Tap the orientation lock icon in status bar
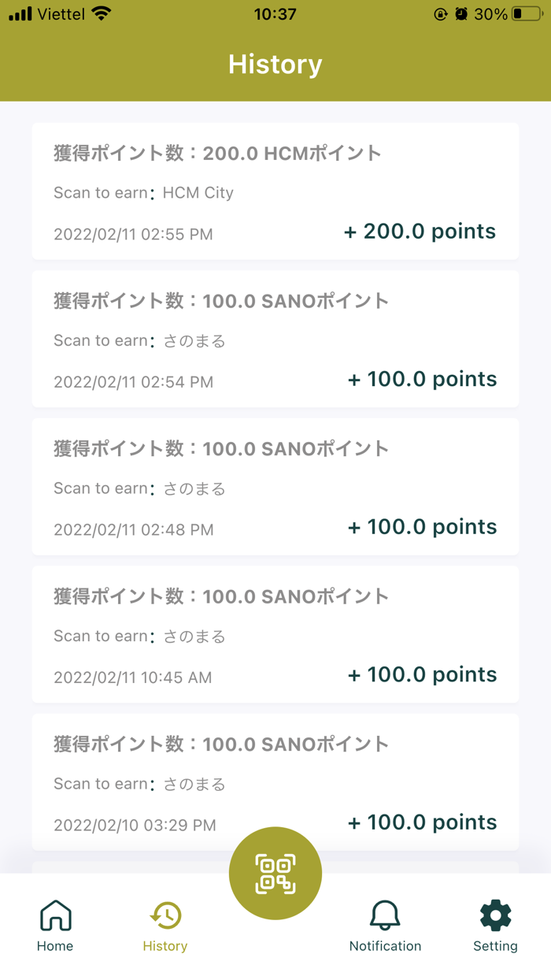 pyautogui.click(x=442, y=13)
